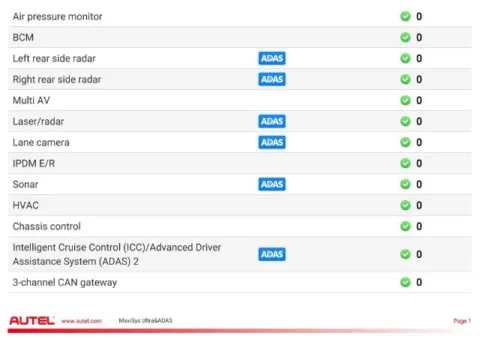480x360 pixels.
Task: Click the fault count 0 for Left rear side radar
Action: pos(419,58)
